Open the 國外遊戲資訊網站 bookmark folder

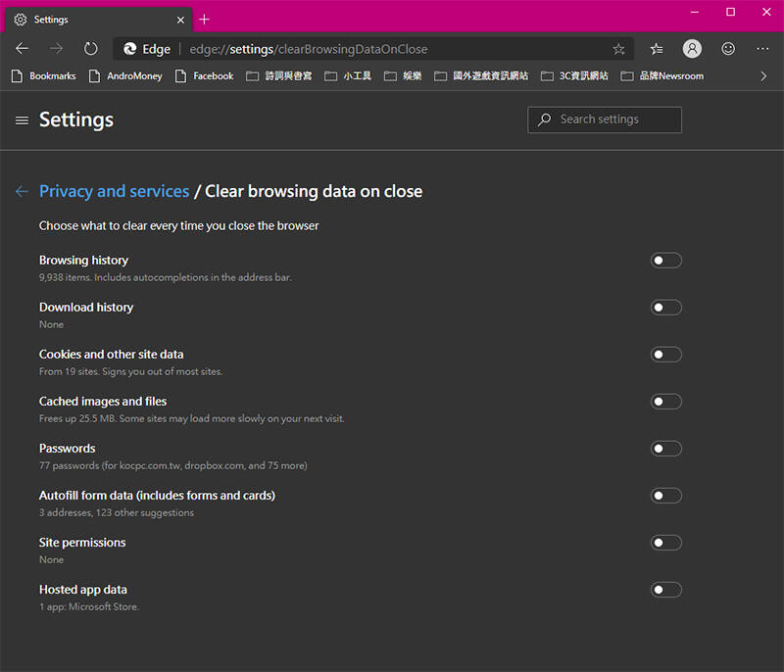[x=481, y=76]
